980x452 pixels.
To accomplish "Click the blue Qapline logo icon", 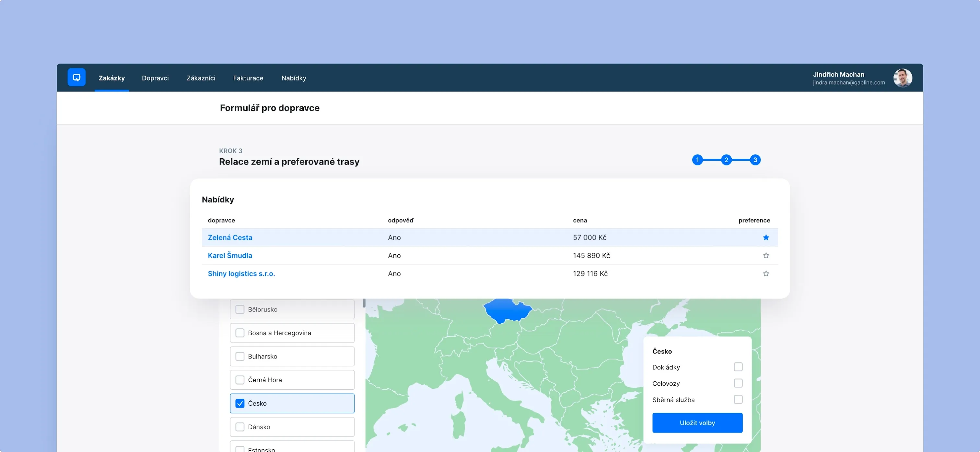I will (76, 77).
